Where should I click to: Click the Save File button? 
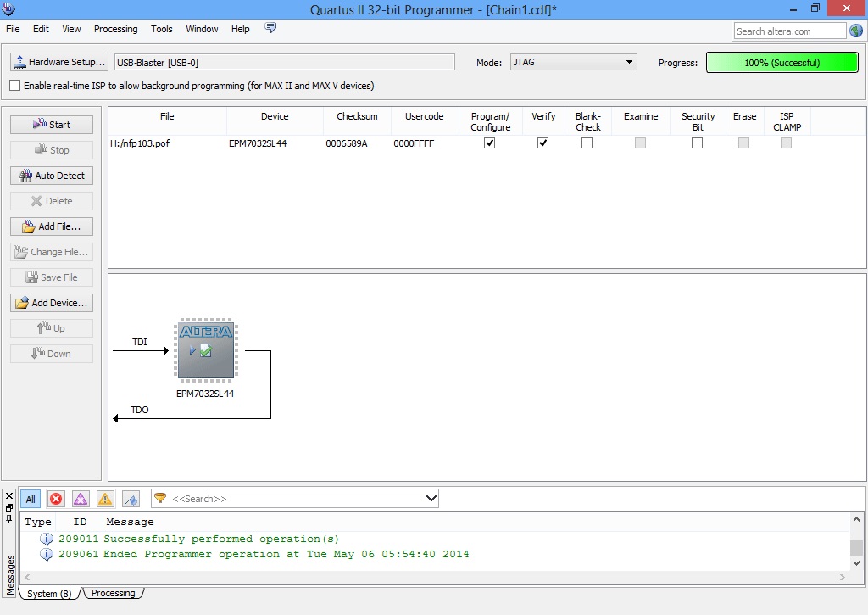(x=52, y=277)
